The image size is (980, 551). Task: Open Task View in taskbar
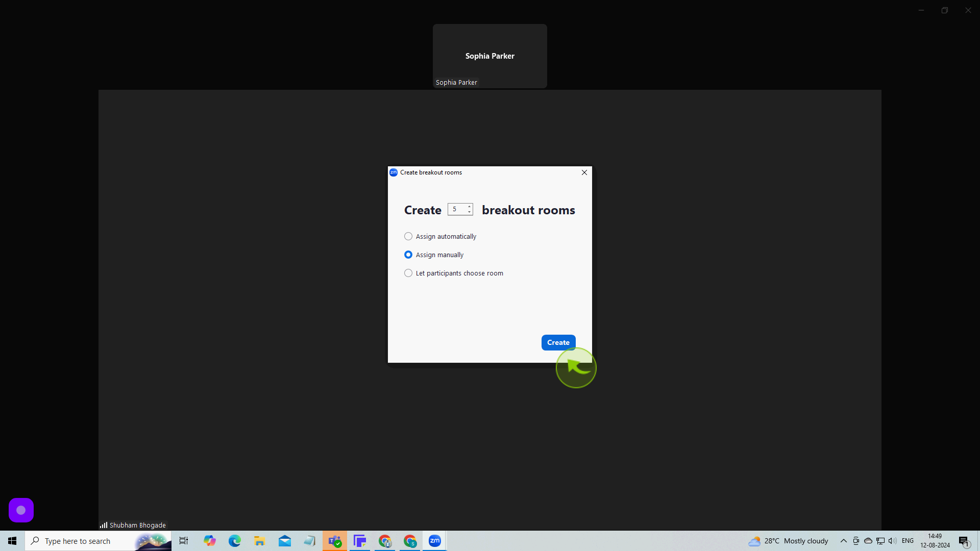pyautogui.click(x=183, y=541)
